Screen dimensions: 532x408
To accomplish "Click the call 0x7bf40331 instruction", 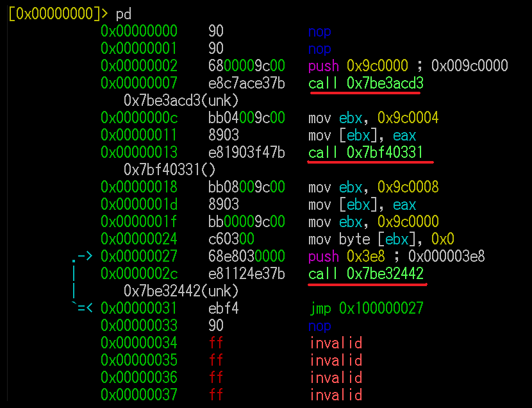I will [x=366, y=153].
